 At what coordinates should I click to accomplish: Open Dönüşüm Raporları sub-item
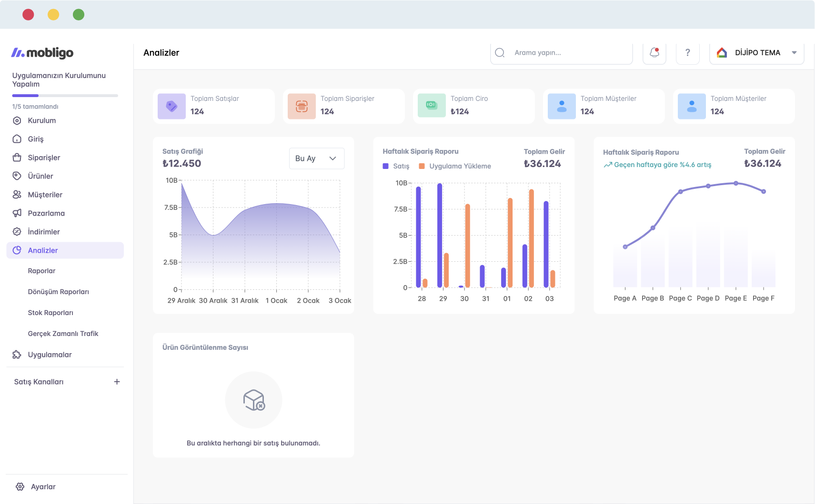coord(58,292)
